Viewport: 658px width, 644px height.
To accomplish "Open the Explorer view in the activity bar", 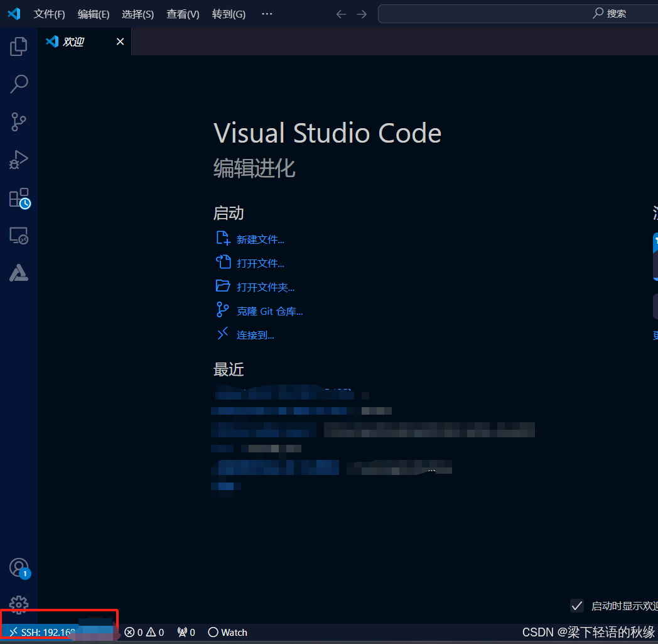I will tap(18, 46).
